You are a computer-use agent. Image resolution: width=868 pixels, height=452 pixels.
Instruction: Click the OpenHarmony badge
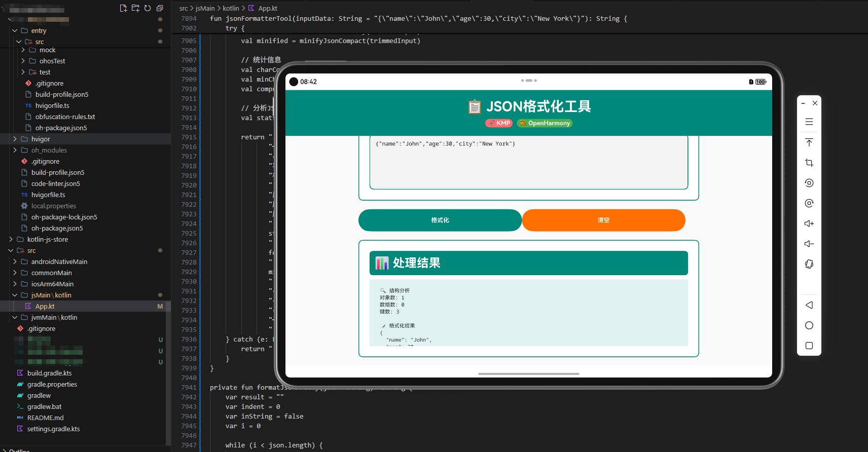click(545, 123)
